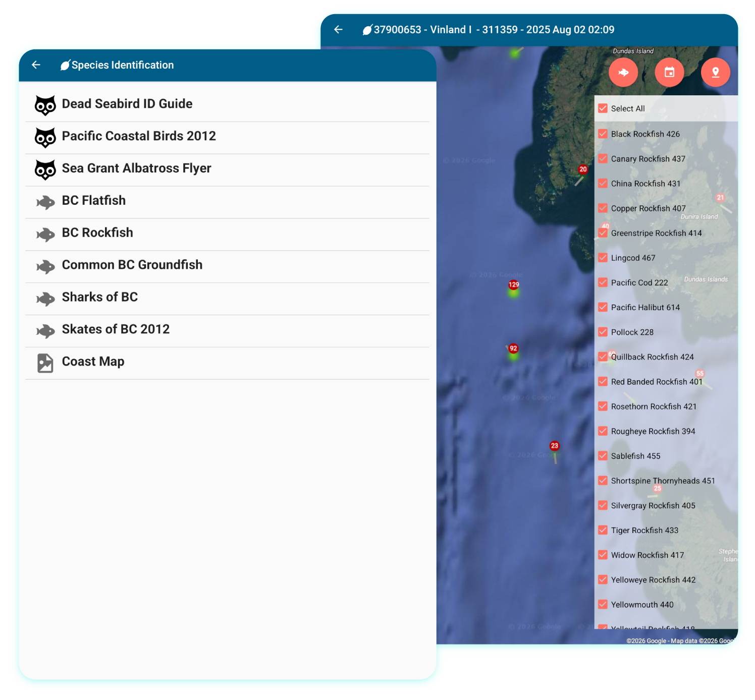Screen dimensions: 755x700
Task: Select the map marker labeled 92
Action: pyautogui.click(x=513, y=349)
